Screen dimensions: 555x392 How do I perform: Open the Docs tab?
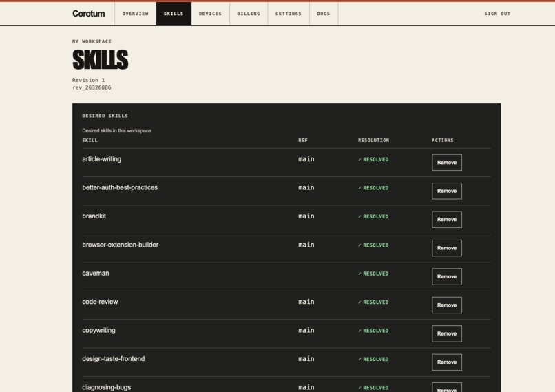tap(324, 14)
